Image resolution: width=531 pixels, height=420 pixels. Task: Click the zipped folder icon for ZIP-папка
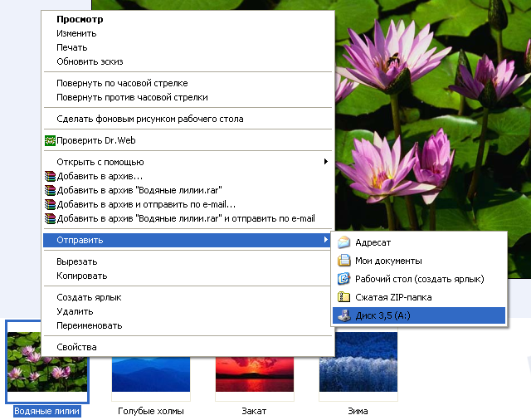tap(343, 297)
